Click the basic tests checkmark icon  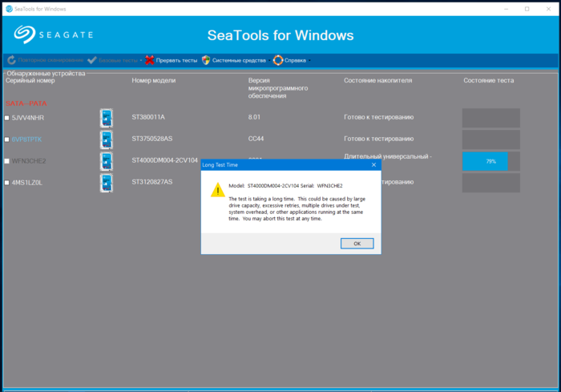pos(92,60)
